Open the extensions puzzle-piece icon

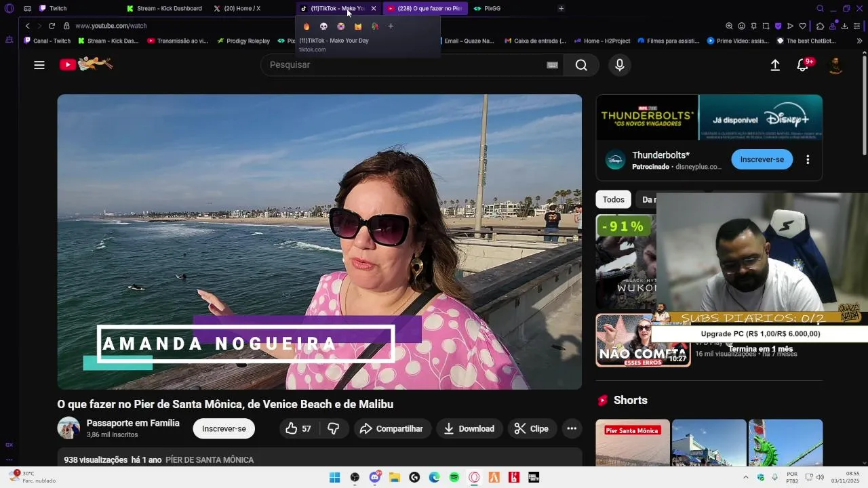point(820,26)
